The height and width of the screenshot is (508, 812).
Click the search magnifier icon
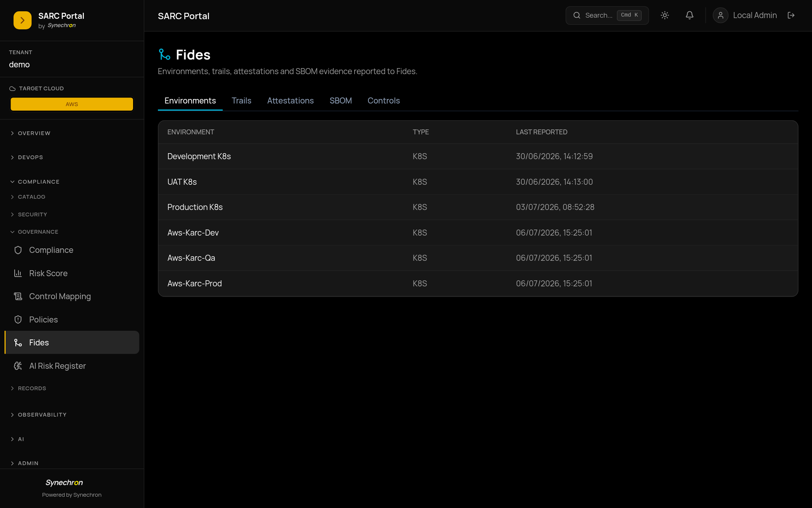click(x=577, y=15)
